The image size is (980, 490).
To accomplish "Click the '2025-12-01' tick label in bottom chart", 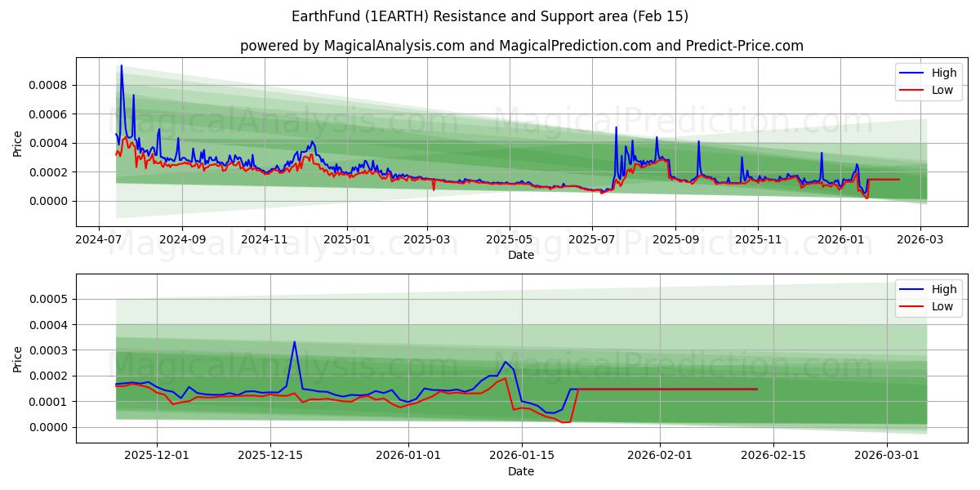I will (156, 456).
